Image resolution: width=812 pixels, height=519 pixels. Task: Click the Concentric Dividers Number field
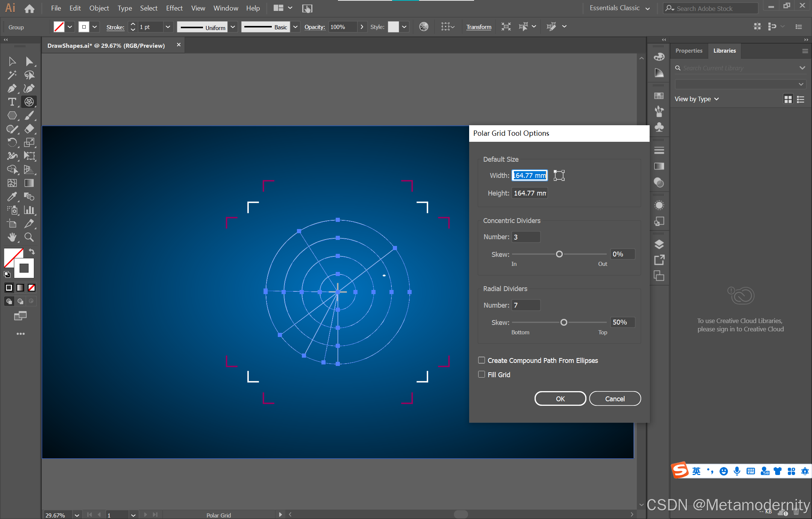coord(526,237)
